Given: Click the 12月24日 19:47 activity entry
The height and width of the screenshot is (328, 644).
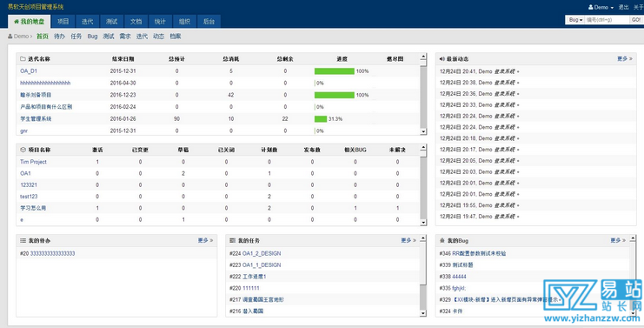Looking at the screenshot, I should point(479,216).
